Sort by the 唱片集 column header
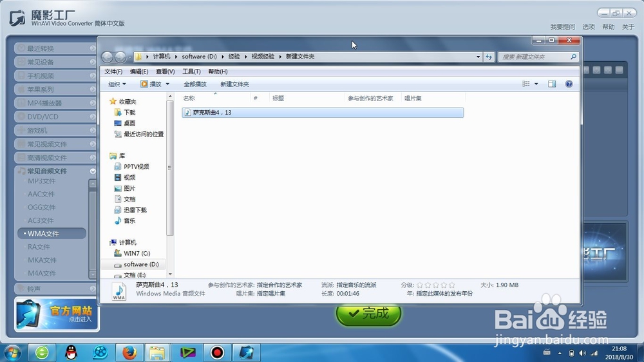This screenshot has width=644, height=362. (413, 98)
